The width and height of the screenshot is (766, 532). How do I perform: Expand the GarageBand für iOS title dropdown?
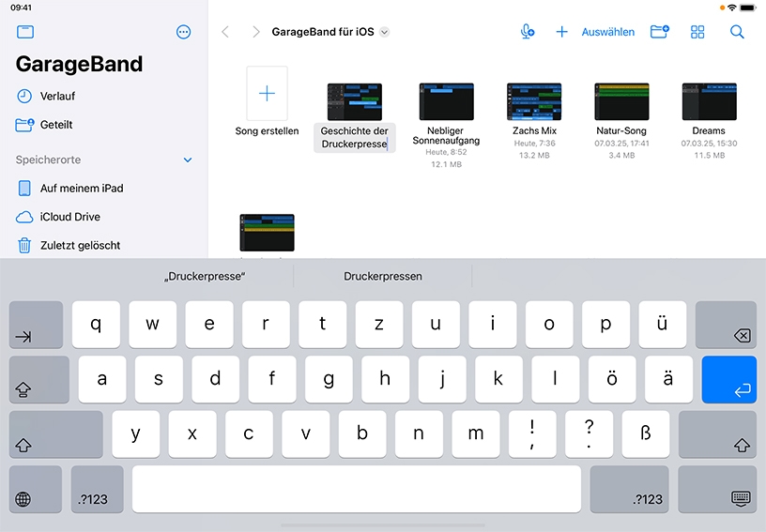(x=385, y=32)
